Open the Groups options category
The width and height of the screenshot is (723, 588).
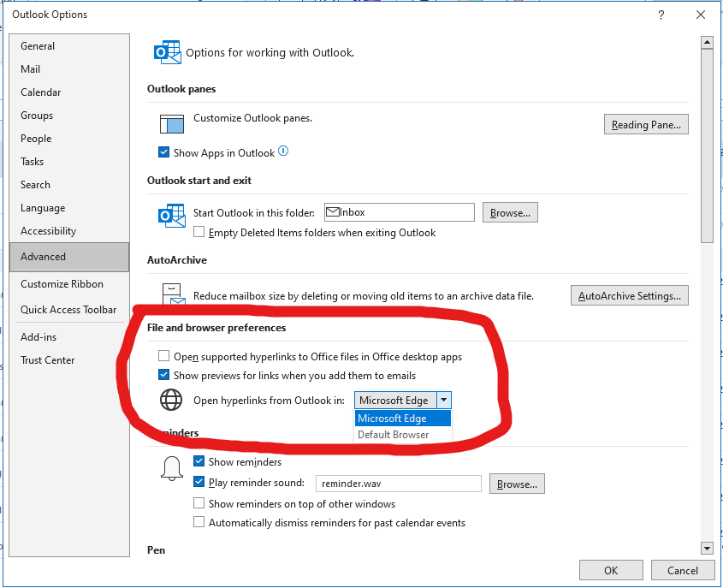coord(69,116)
